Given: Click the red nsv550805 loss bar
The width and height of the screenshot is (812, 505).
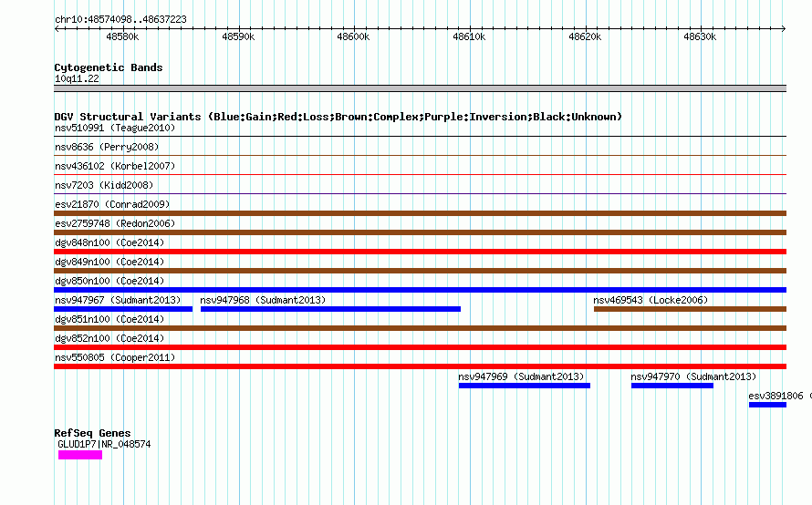Looking at the screenshot, I should (420, 366).
